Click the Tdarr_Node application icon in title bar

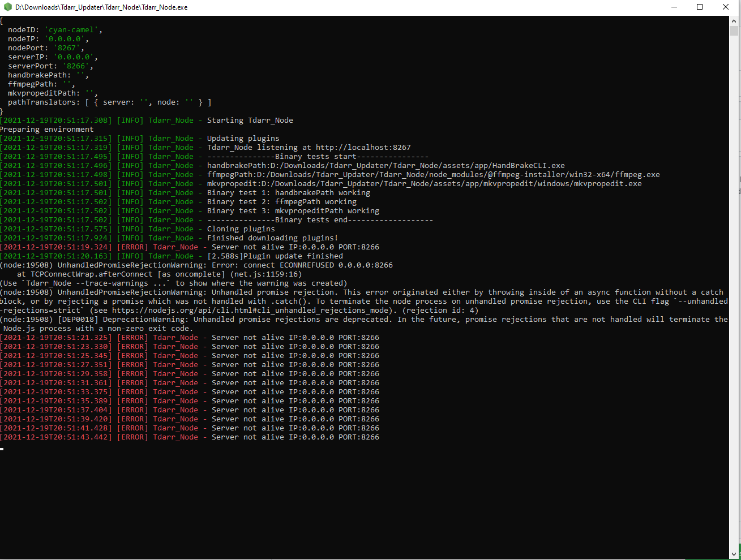(6, 7)
